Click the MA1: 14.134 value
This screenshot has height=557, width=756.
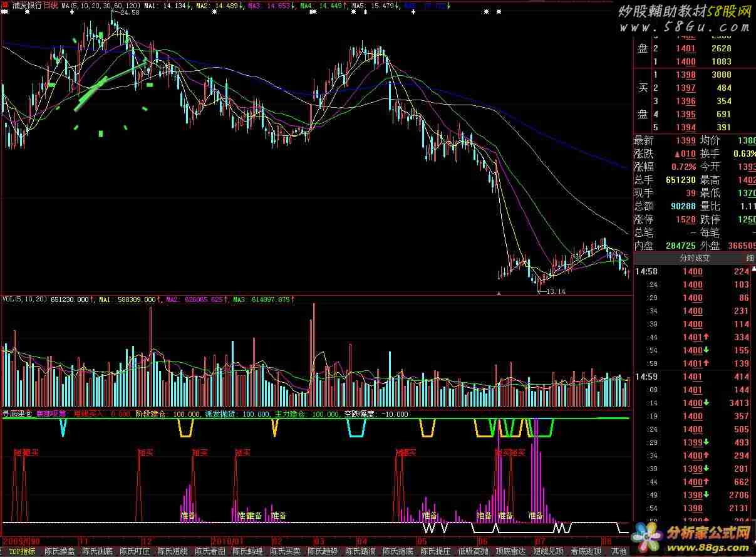[167, 6]
